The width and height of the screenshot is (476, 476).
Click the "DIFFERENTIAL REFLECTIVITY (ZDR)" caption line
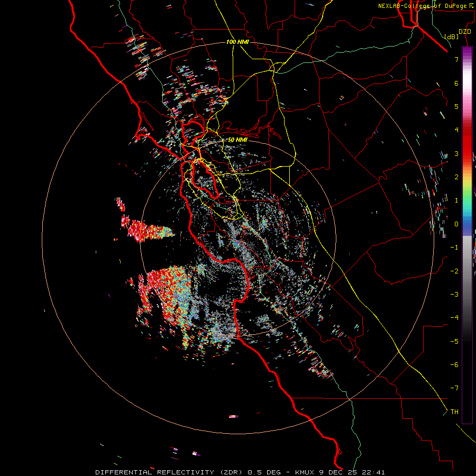(240, 472)
